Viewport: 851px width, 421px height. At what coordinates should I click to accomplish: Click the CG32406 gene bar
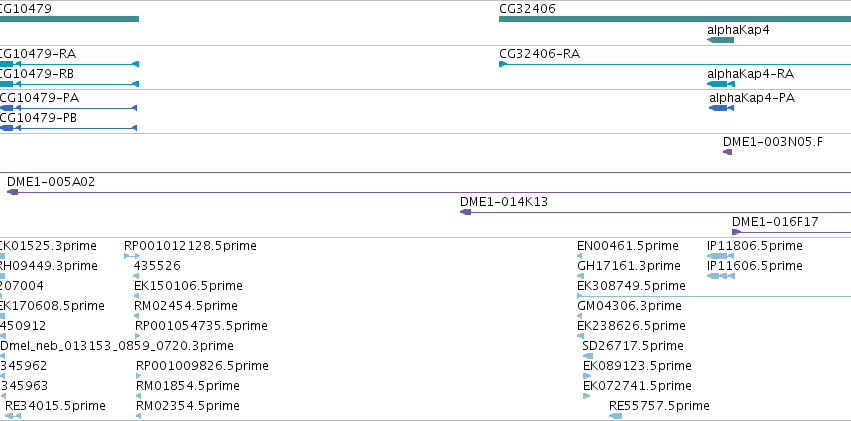(x=675, y=19)
